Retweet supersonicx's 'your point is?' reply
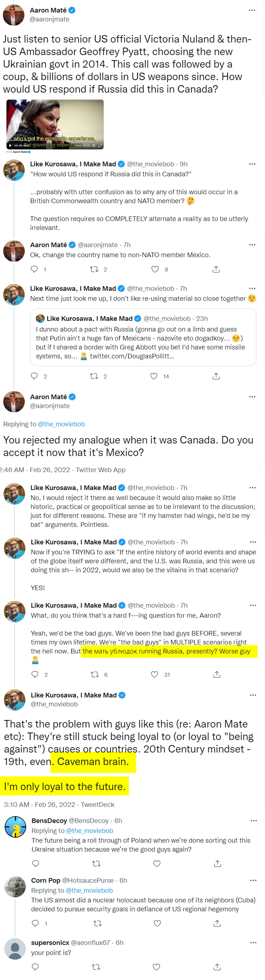 click(x=96, y=967)
